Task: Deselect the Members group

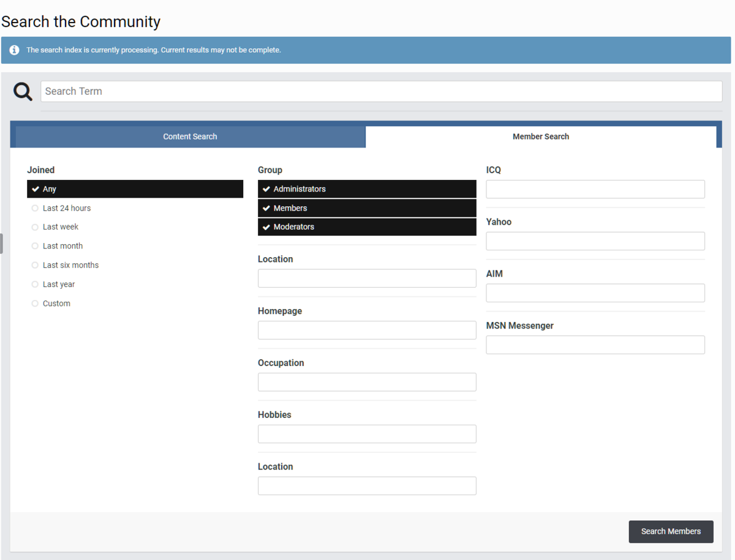Action: pos(367,207)
